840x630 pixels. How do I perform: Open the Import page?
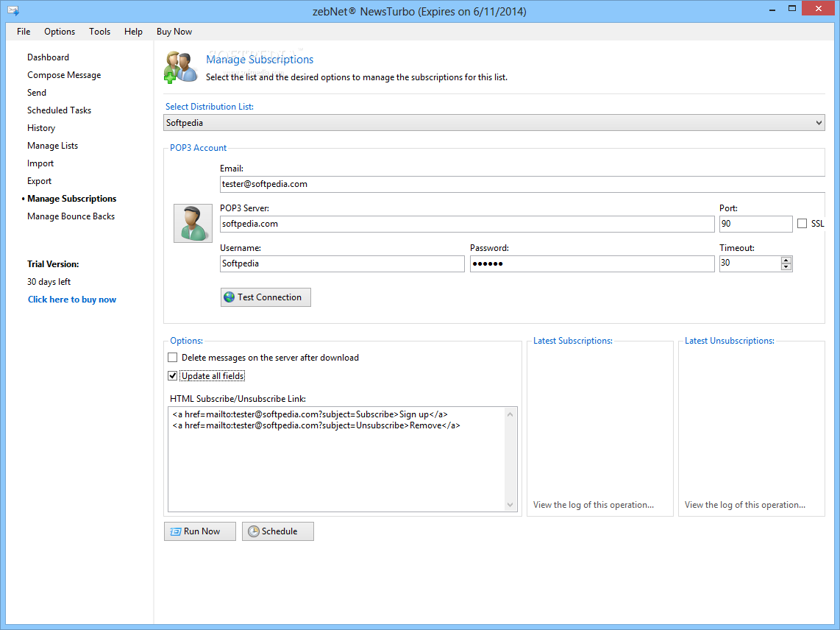click(40, 163)
